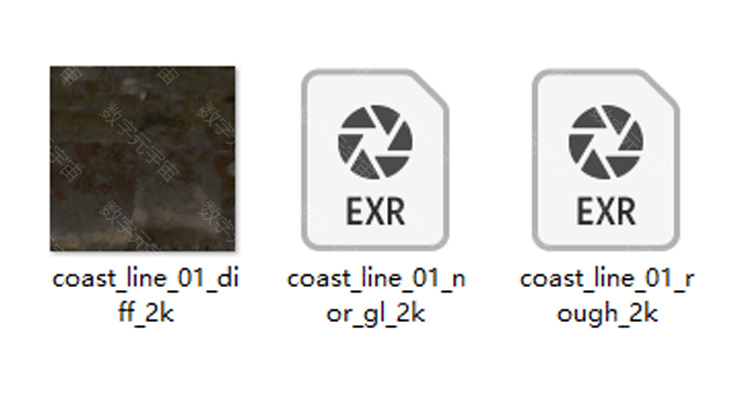Image resolution: width=734 pixels, height=405 pixels.
Task: Click the "or_gl_2k" second line of the normal filename
Action: (376, 313)
